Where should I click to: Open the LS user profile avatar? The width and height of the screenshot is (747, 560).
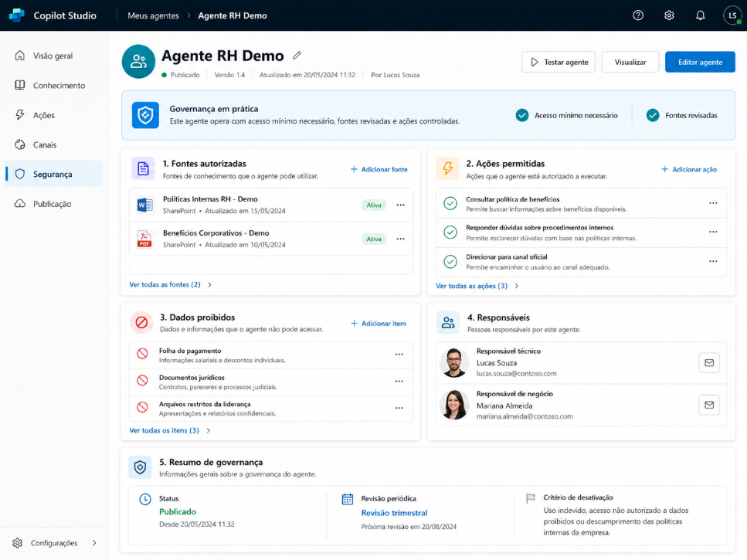(x=732, y=15)
